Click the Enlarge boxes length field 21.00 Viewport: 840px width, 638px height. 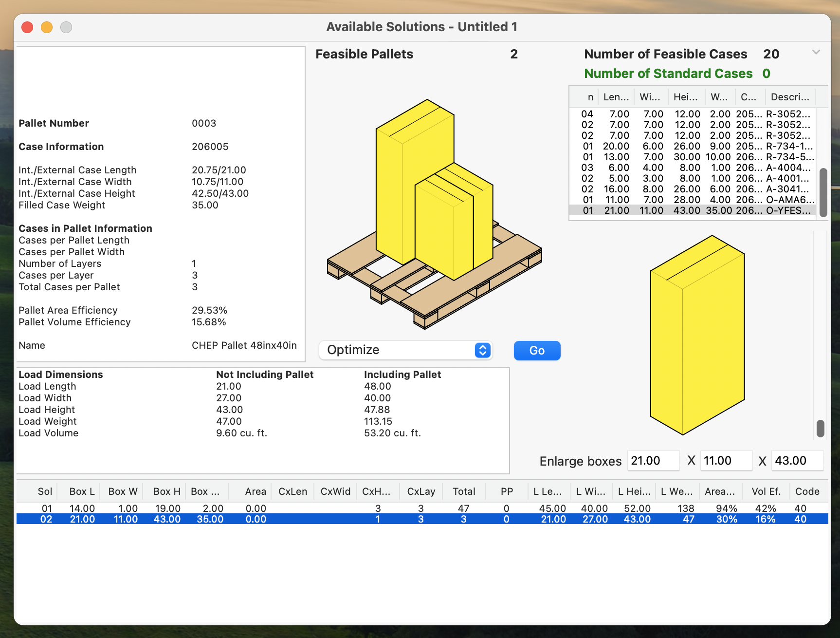(x=653, y=461)
